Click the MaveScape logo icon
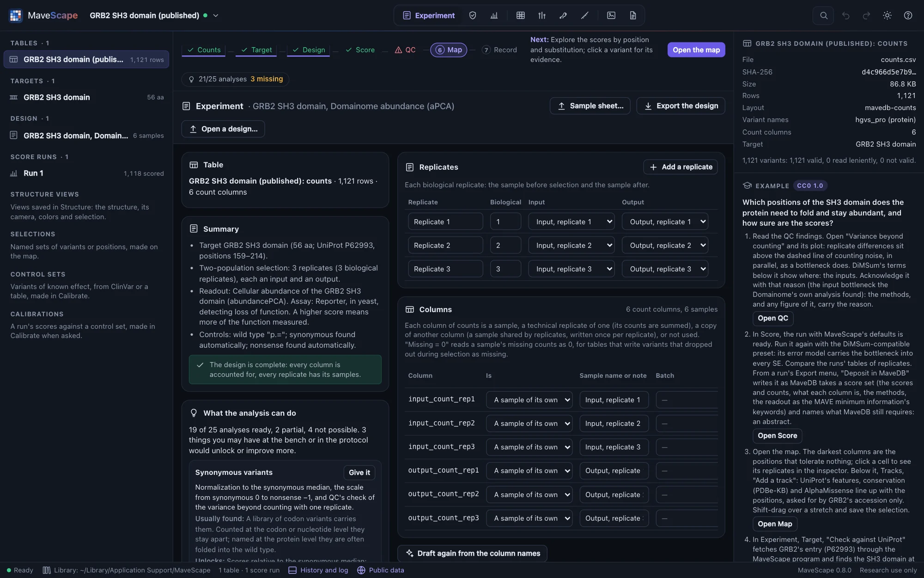This screenshot has width=924, height=578. pos(16,15)
